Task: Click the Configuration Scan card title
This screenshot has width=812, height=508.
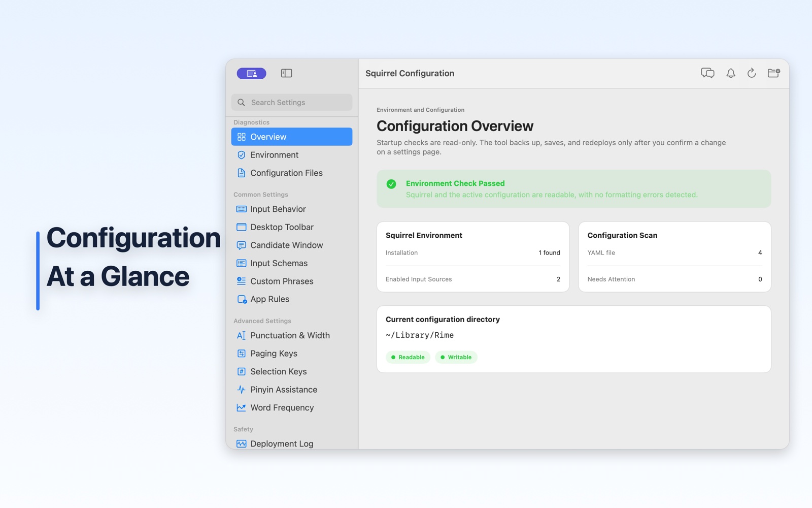Action: [622, 235]
